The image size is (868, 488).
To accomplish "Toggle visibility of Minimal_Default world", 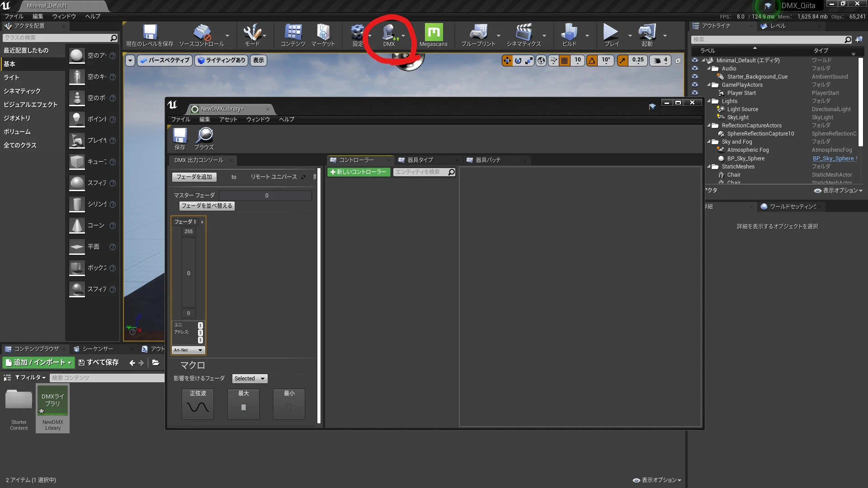I will click(695, 60).
